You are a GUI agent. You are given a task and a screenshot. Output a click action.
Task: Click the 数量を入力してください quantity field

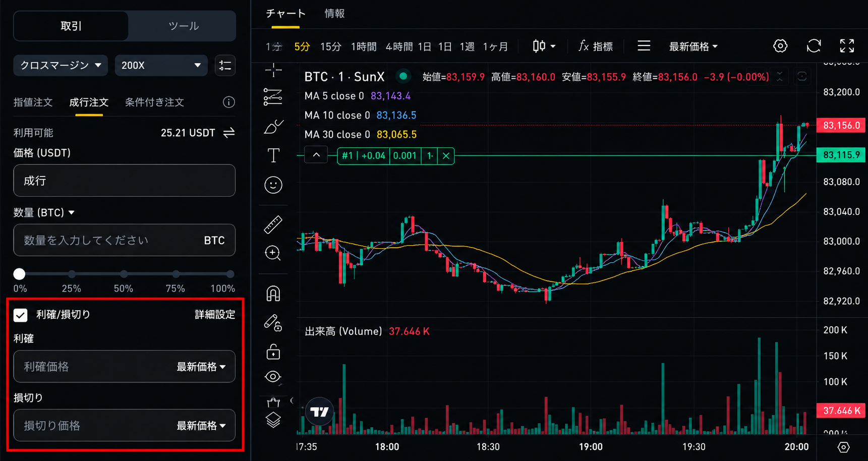coord(124,240)
